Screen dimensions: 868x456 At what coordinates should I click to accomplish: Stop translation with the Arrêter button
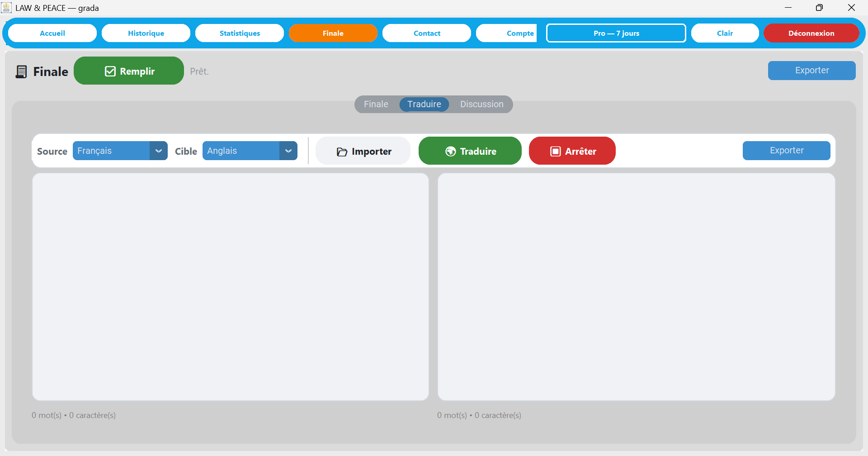tap(572, 151)
